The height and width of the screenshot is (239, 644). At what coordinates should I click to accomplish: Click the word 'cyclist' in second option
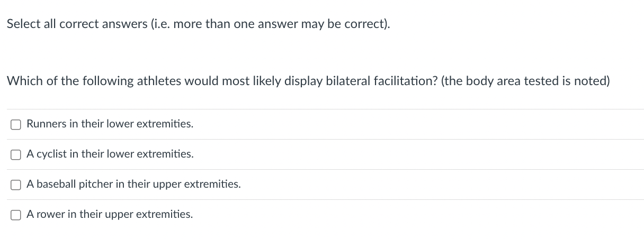[52, 154]
